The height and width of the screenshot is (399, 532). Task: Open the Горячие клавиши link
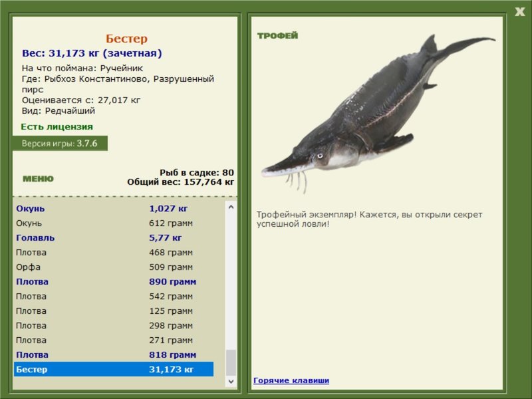tap(291, 380)
